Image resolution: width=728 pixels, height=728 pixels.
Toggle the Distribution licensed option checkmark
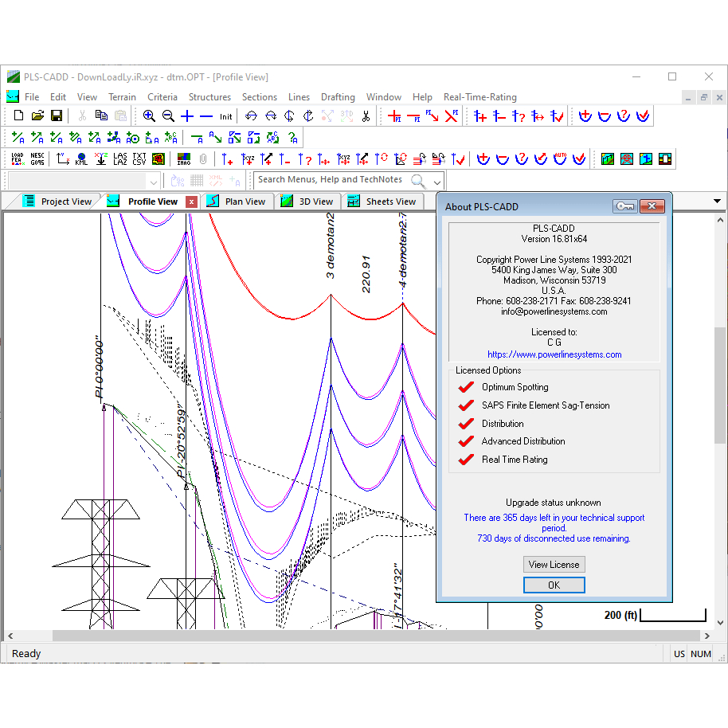pos(466,424)
